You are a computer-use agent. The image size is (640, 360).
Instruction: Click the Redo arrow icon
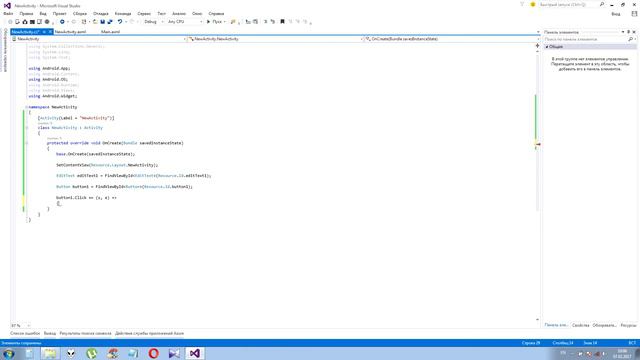pos(132,22)
